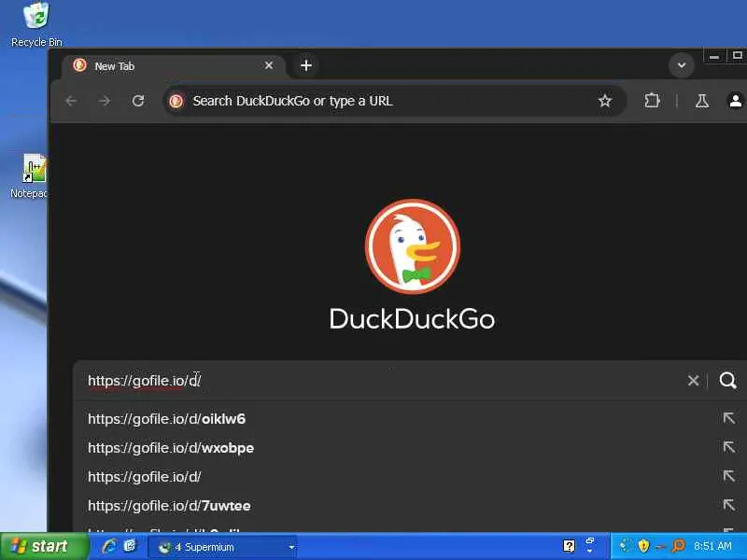Select suggestion https://gofile.io/d/7uwtee

tap(169, 506)
